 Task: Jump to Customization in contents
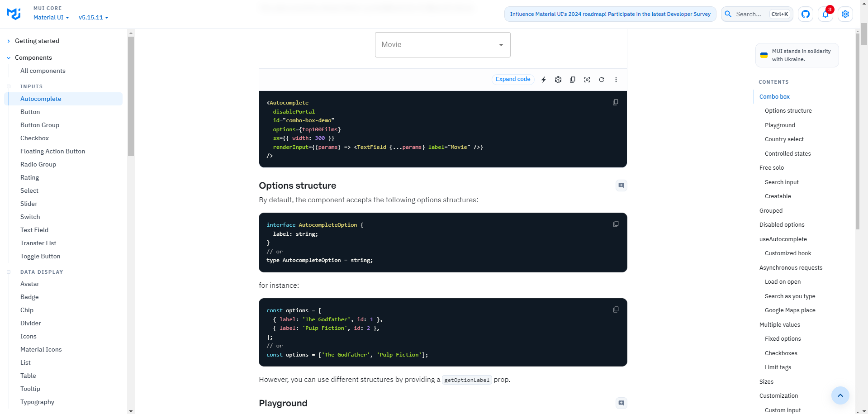coord(779,396)
